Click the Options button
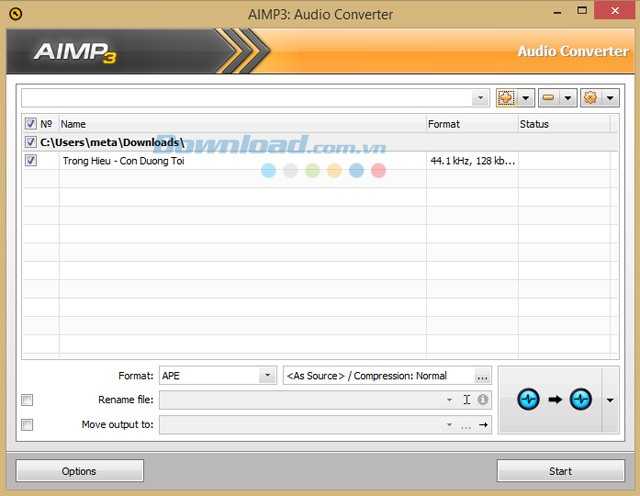The image size is (640, 496). click(x=79, y=471)
